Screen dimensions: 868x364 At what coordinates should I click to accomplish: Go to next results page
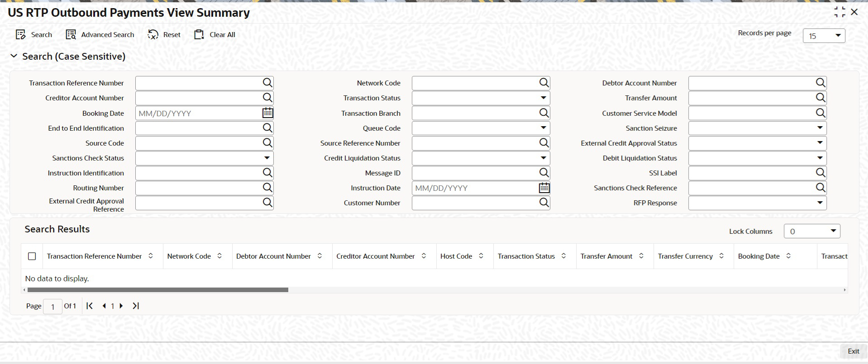click(121, 306)
